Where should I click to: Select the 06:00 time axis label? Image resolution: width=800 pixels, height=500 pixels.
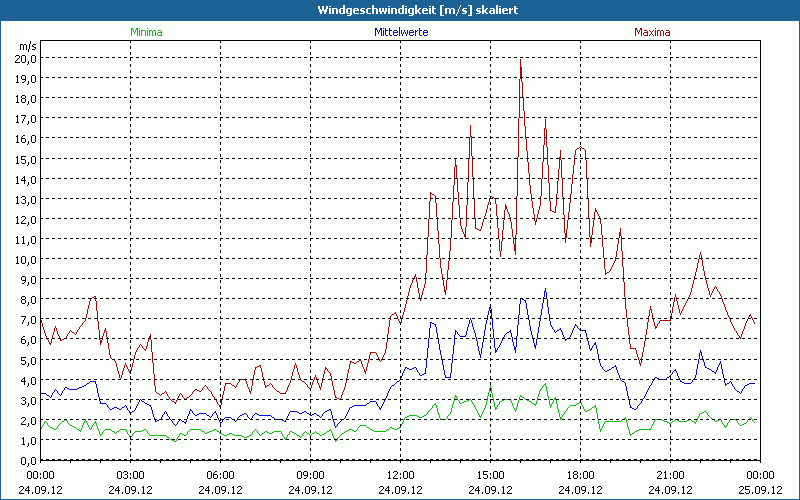coord(220,474)
